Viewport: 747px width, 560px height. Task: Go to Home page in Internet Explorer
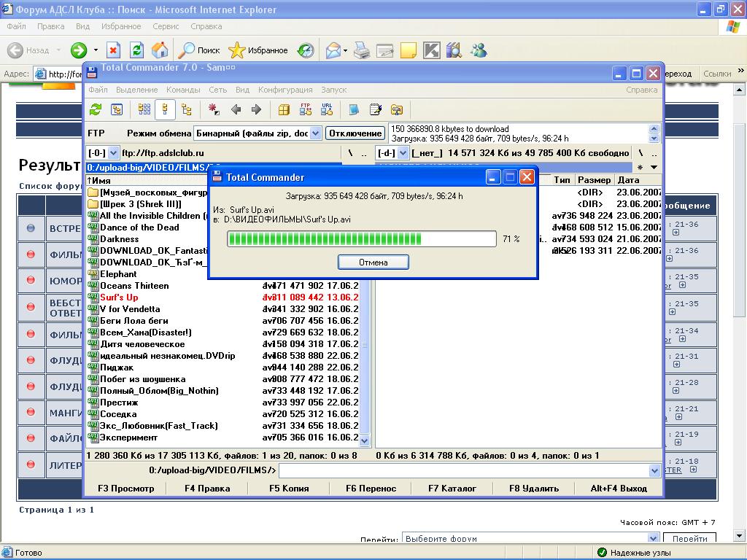tap(160, 50)
